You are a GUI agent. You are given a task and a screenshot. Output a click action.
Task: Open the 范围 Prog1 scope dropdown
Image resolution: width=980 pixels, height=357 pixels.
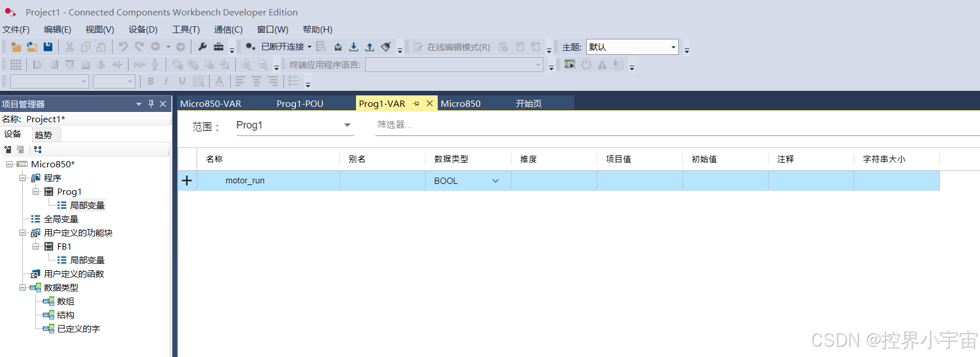(x=295, y=125)
